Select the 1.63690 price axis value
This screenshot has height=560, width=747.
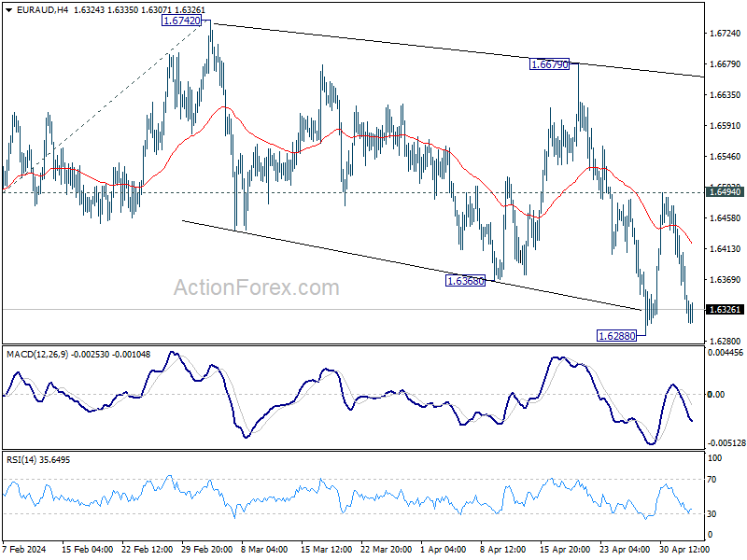point(726,279)
